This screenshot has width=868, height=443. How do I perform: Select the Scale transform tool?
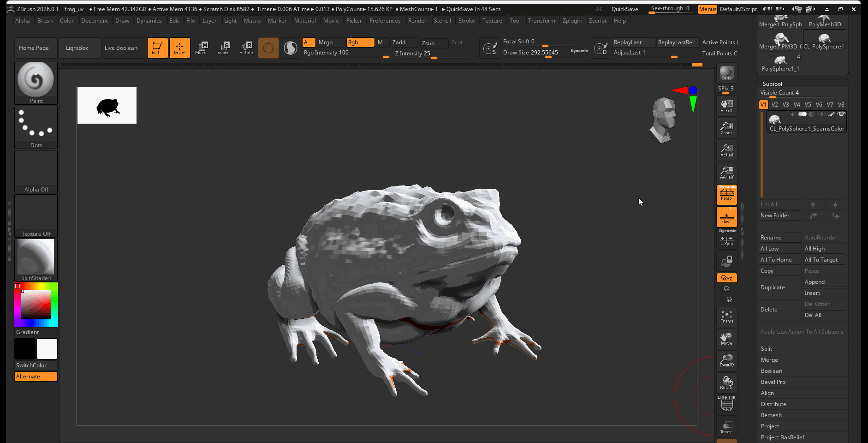coord(223,48)
